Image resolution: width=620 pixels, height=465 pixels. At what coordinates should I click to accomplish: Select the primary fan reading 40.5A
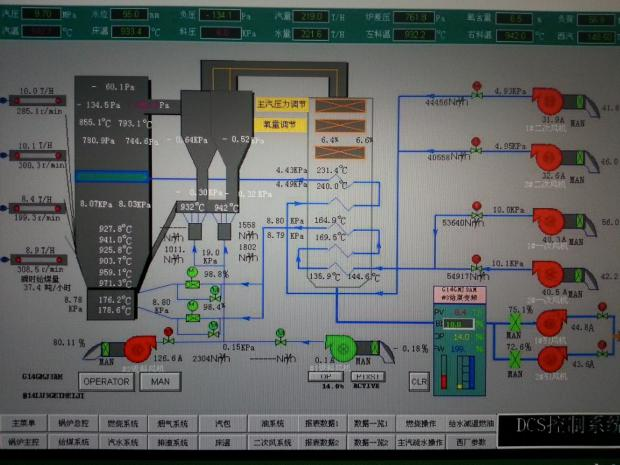[x=548, y=274]
